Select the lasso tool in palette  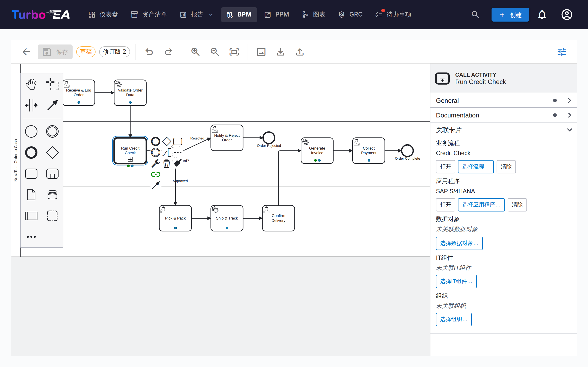tap(52, 84)
